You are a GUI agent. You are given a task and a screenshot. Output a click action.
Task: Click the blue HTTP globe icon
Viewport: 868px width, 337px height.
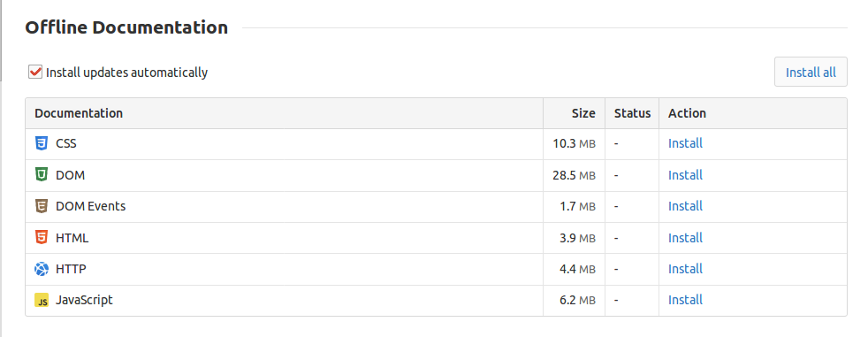point(42,269)
